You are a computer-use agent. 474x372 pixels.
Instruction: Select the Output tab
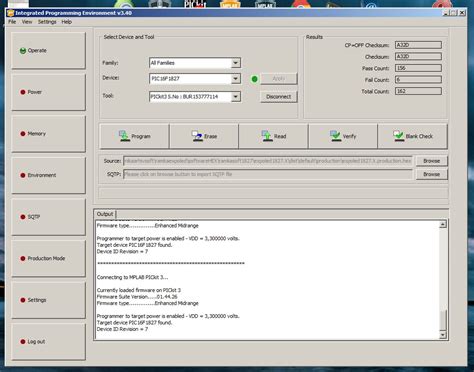point(105,214)
